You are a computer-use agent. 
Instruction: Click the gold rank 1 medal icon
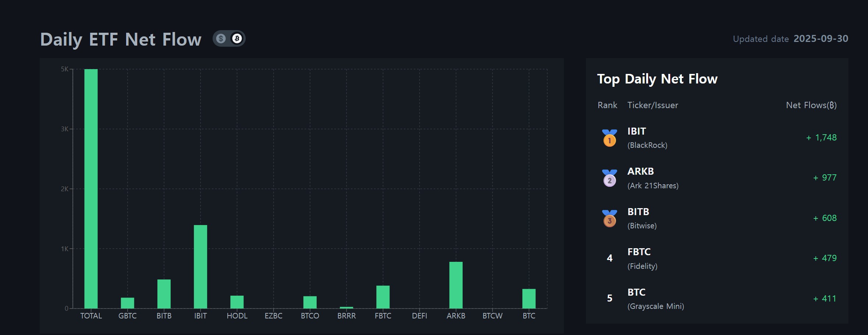point(609,138)
